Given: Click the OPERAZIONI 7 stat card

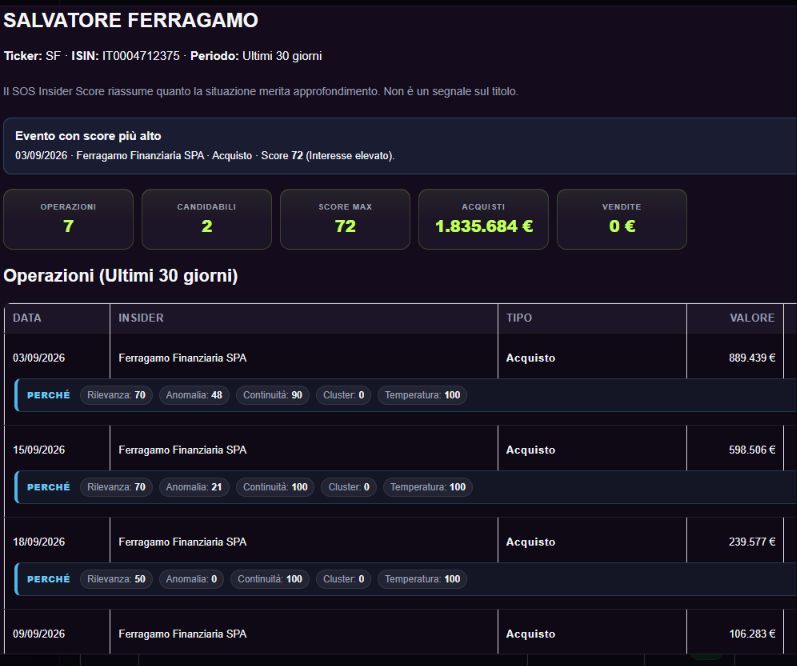Looking at the screenshot, I should click(69, 219).
